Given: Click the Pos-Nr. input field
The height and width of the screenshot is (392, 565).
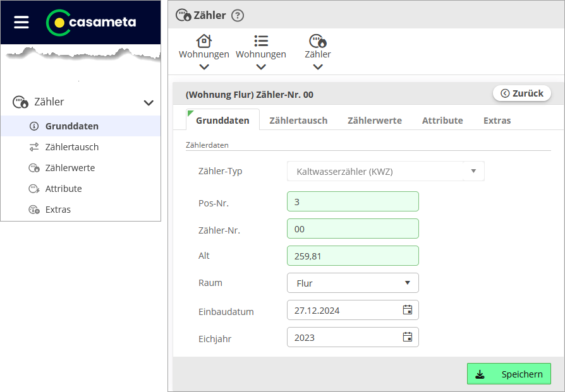Looking at the screenshot, I should (353, 201).
